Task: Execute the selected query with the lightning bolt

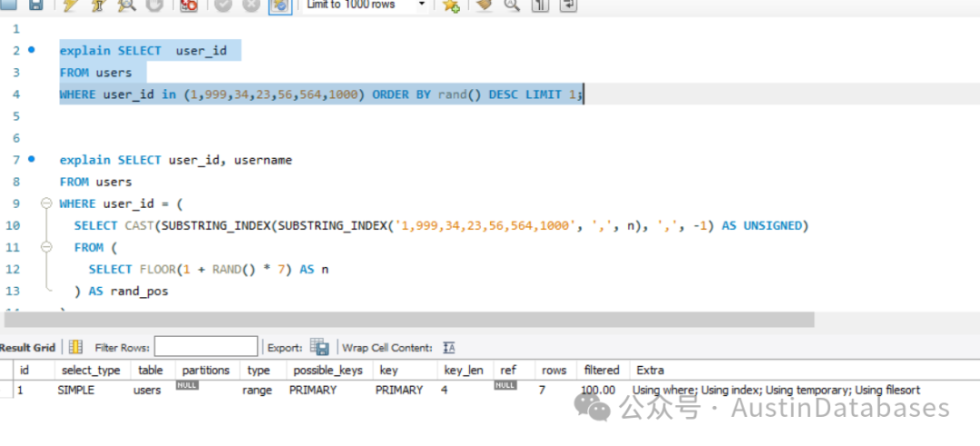Action: (70, 5)
